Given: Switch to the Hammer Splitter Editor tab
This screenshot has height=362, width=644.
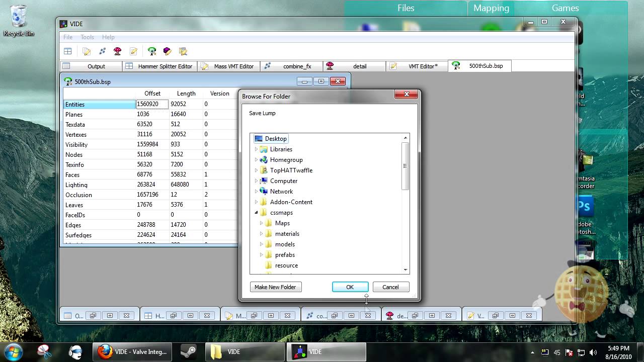Looking at the screenshot, I should click(160, 66).
